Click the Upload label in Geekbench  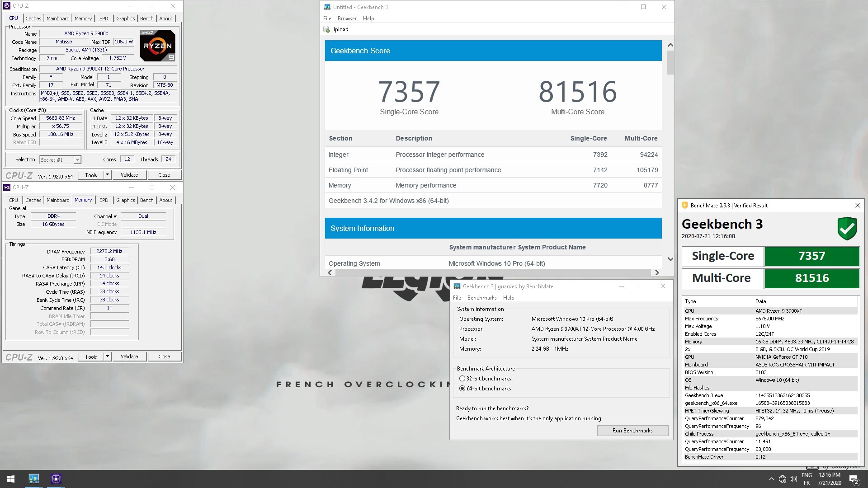(x=340, y=29)
